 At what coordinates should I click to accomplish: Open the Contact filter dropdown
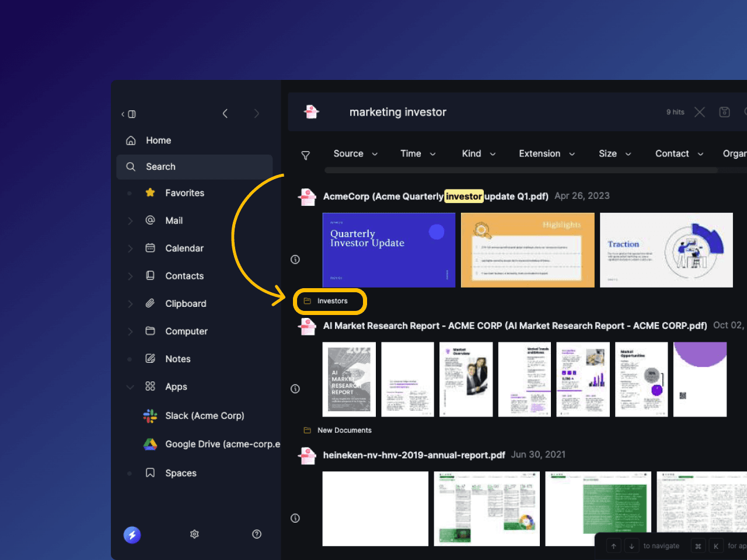tap(679, 154)
